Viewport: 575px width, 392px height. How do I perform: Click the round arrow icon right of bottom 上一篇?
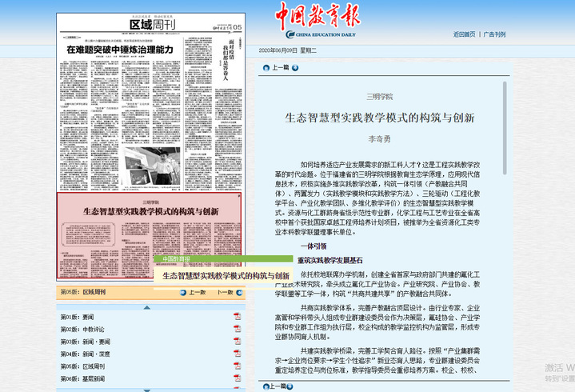click(289, 386)
